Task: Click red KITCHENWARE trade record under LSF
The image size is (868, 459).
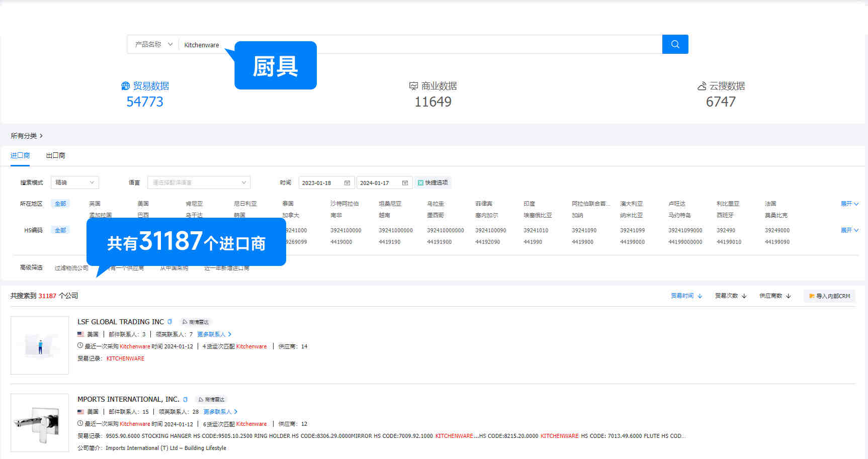Action: (125, 358)
